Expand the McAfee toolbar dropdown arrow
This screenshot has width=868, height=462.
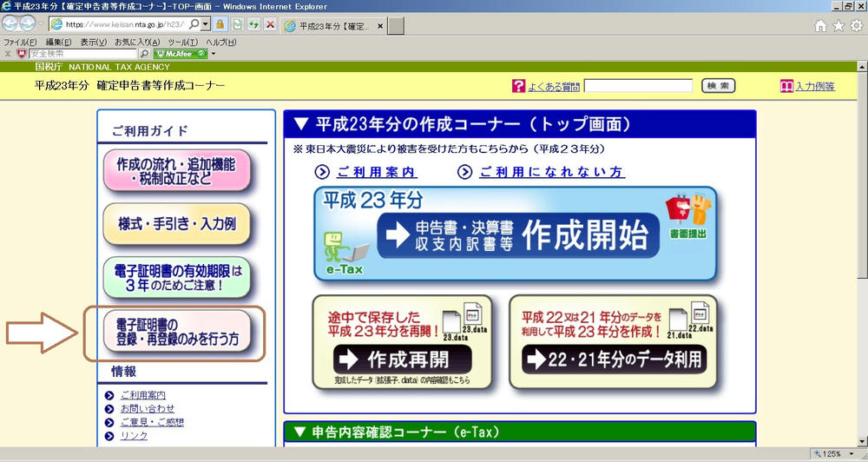tap(214, 54)
